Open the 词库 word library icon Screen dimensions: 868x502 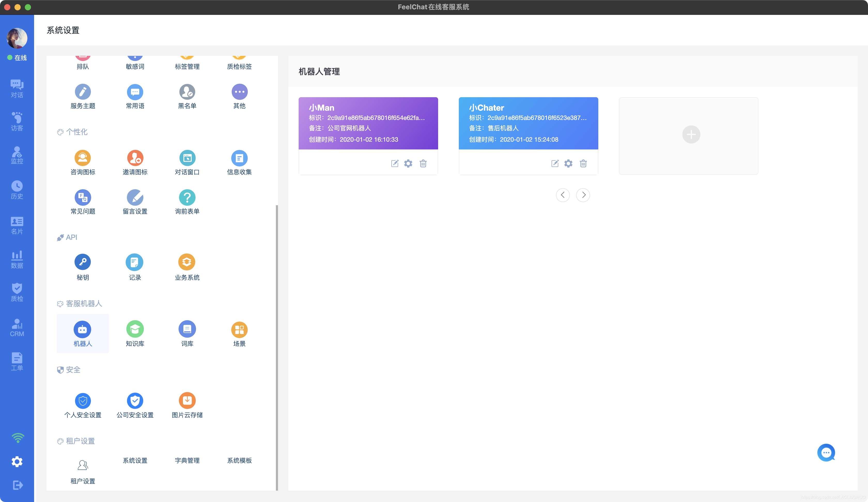click(x=187, y=330)
